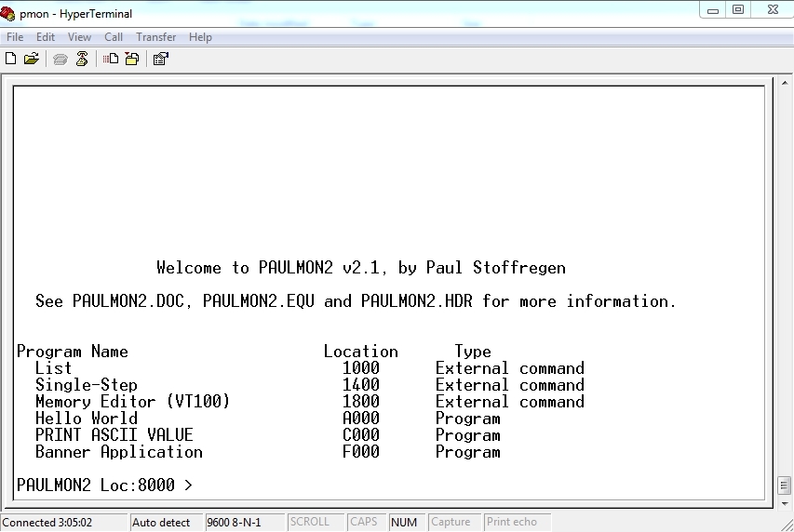794x532 pixels.
Task: Click the 'Print echo' status indicator
Action: tap(517, 522)
